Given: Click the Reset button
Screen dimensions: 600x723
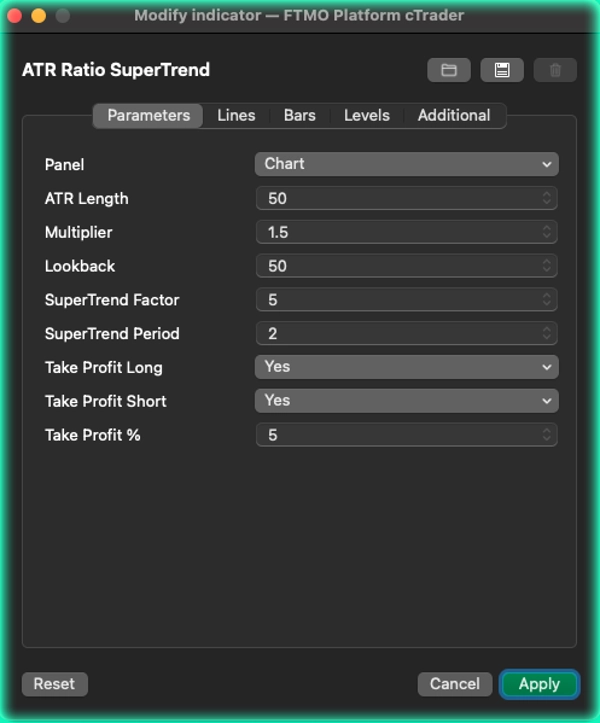Looking at the screenshot, I should coord(54,684).
